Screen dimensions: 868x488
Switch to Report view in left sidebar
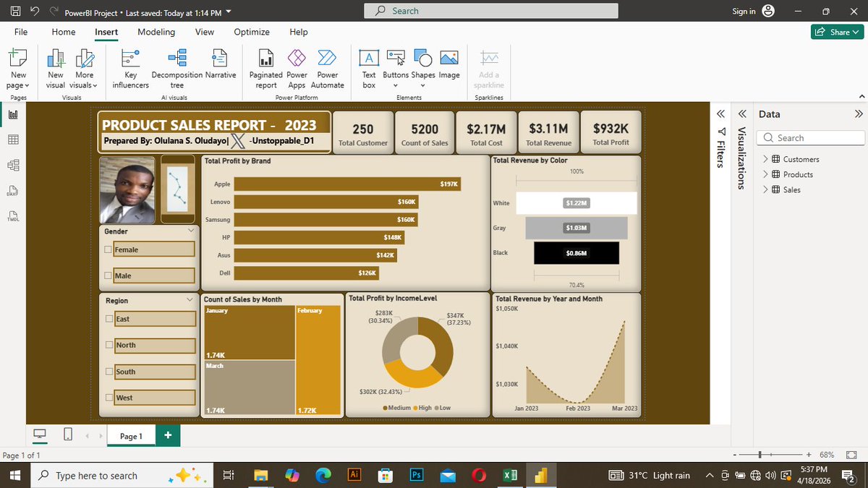click(13, 115)
